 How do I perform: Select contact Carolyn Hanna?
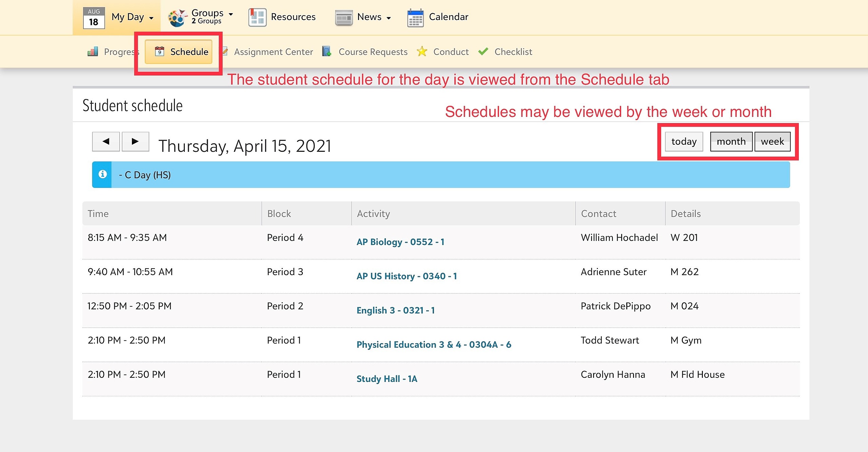point(613,374)
